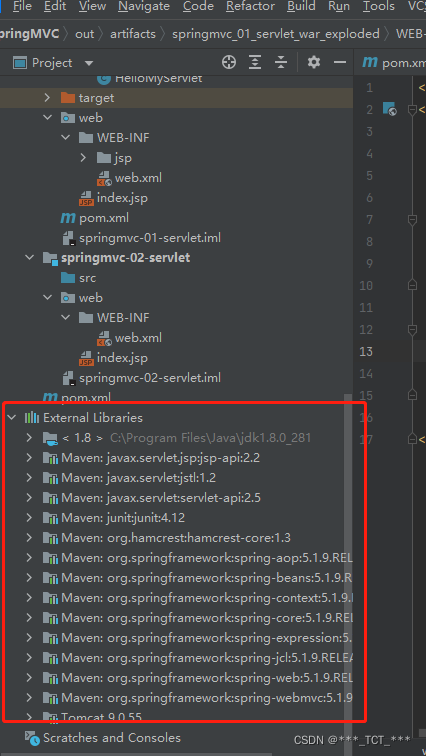Click the spring-aop library icon
This screenshot has height=756, width=426.
click(50, 558)
